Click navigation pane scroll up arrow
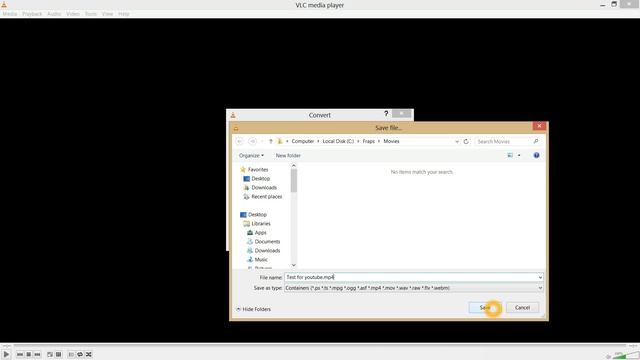The image size is (640, 360). pos(293,166)
